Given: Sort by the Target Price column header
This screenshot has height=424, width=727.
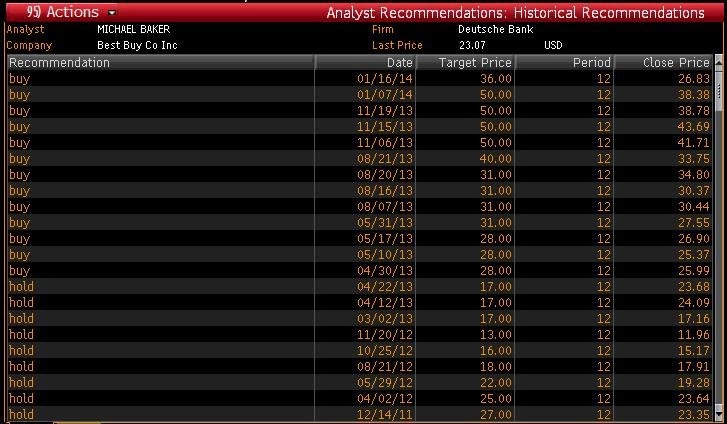Looking at the screenshot, I should [x=466, y=63].
